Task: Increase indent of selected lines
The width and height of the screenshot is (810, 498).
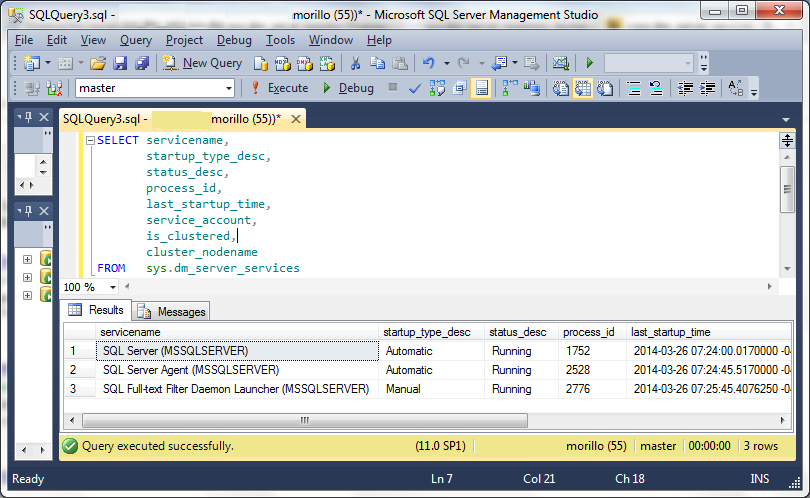Action: tap(707, 88)
